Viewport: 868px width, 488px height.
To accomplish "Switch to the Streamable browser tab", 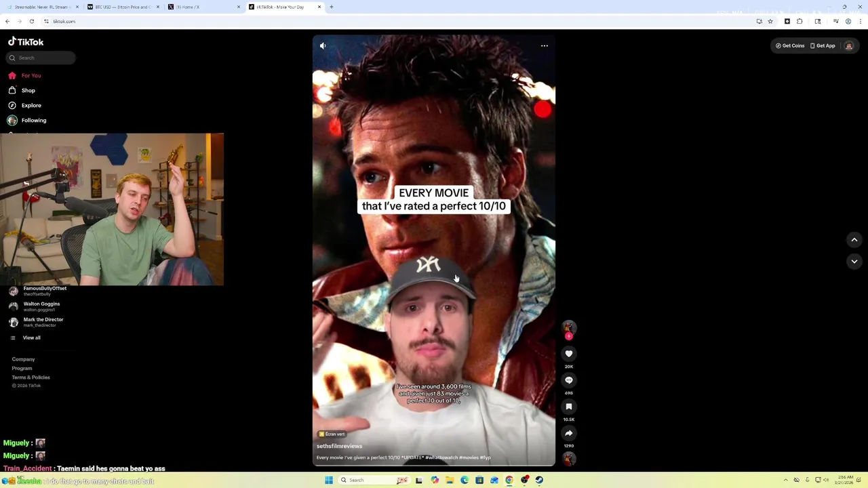I will click(42, 7).
